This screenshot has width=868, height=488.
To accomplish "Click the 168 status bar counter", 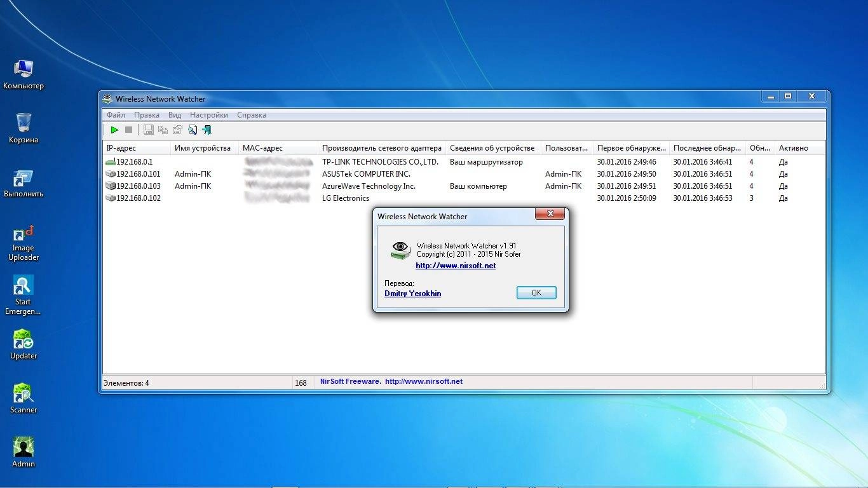I will coord(301,383).
